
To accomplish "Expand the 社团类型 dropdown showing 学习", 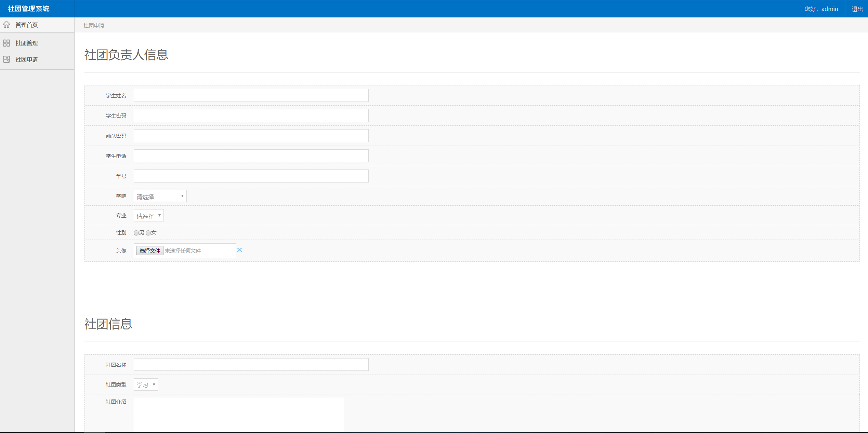I will pyautogui.click(x=146, y=385).
